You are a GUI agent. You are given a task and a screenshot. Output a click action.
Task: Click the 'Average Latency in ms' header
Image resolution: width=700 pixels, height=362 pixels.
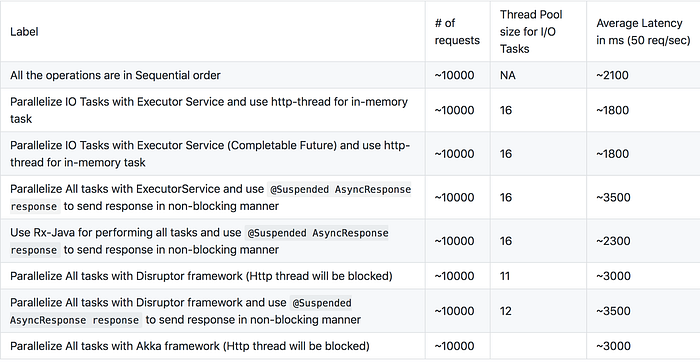tap(643, 32)
